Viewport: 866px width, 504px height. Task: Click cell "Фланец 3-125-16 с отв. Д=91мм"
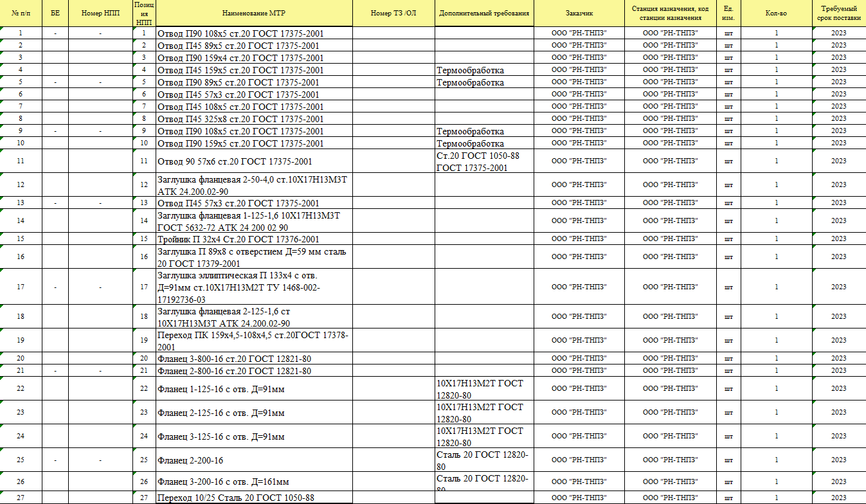[x=254, y=437]
